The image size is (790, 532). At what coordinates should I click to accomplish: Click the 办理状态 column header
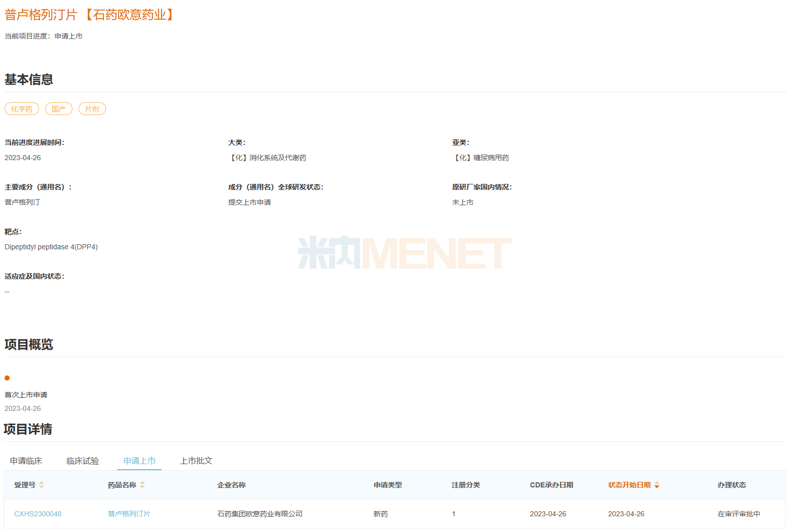tap(732, 485)
